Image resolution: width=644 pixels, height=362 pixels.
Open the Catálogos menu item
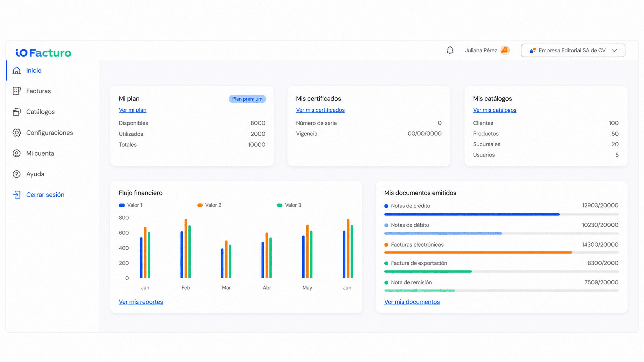point(40,112)
